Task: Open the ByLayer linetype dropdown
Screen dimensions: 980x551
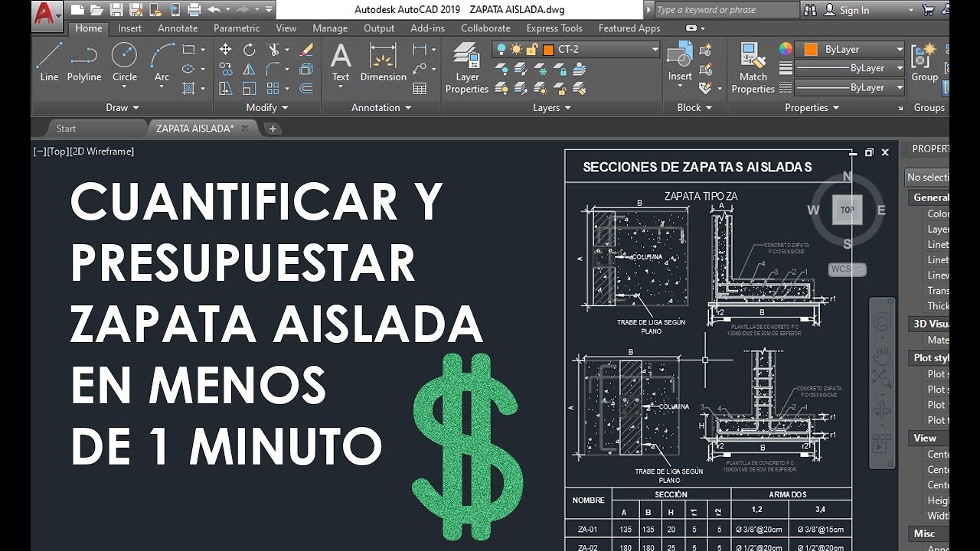Action: pyautogui.click(x=900, y=87)
